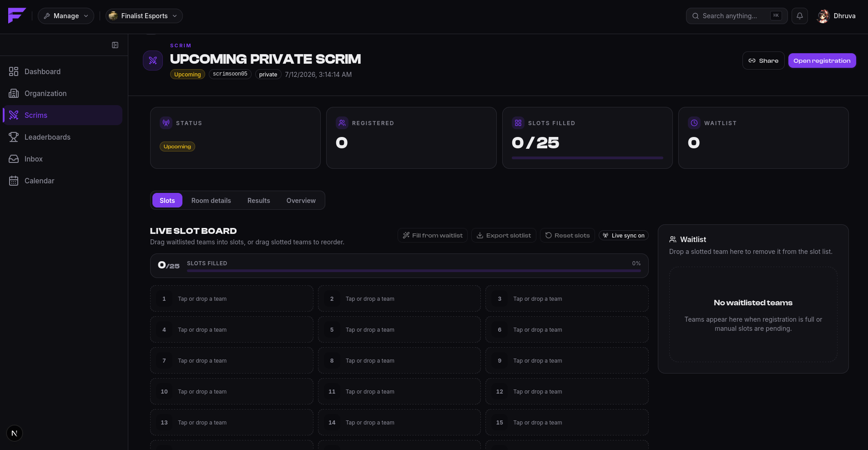This screenshot has height=450, width=868.
Task: Open the Overview tab
Action: point(301,200)
